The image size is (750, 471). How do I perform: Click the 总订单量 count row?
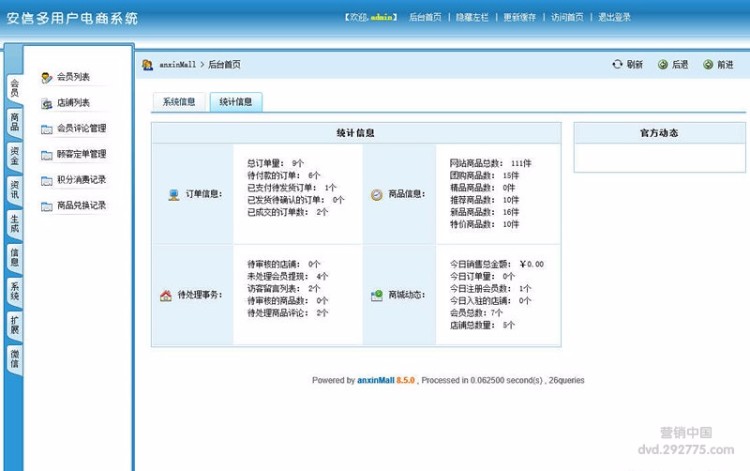(275, 163)
